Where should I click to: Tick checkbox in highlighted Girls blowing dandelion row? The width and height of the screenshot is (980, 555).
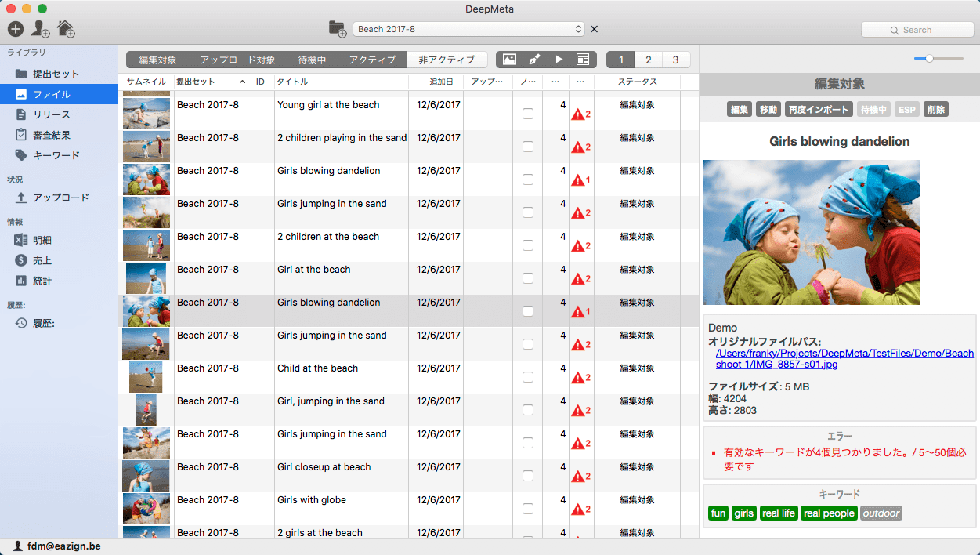coord(528,311)
